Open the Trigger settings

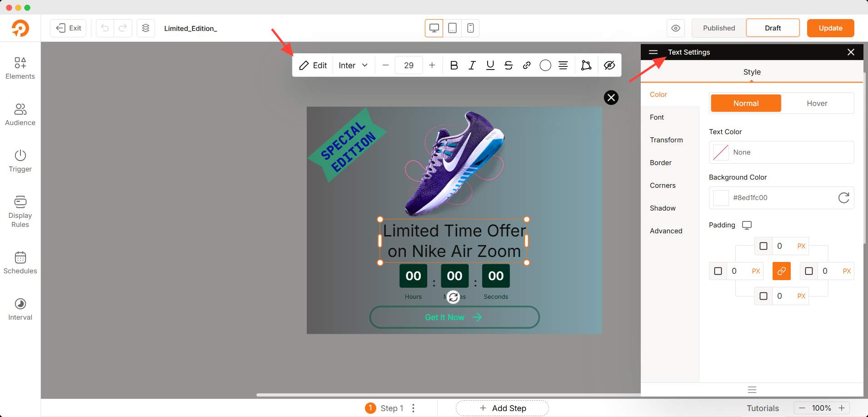[20, 161]
